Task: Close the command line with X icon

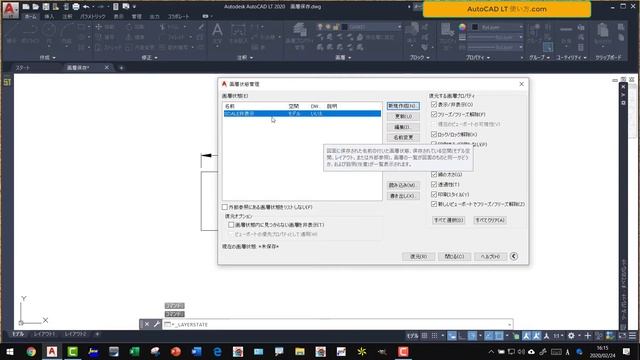Action: click(x=147, y=324)
